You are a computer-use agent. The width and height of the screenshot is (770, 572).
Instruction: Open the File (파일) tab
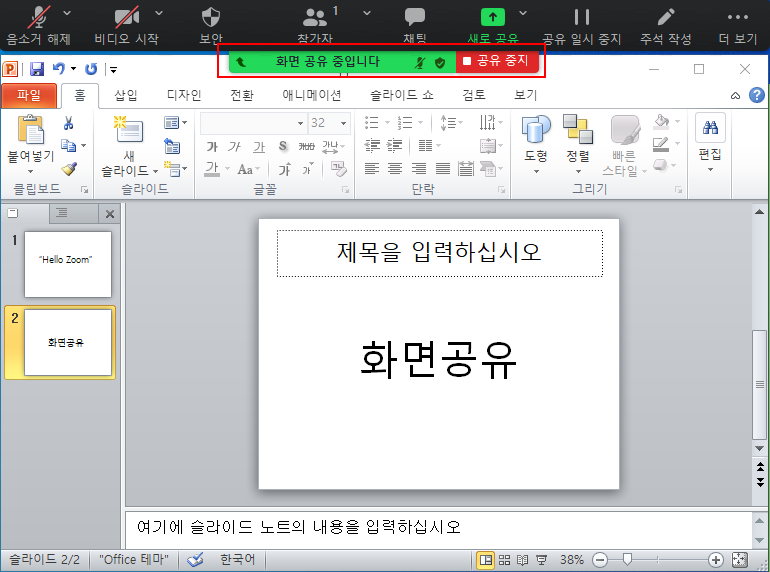pyautogui.click(x=29, y=95)
